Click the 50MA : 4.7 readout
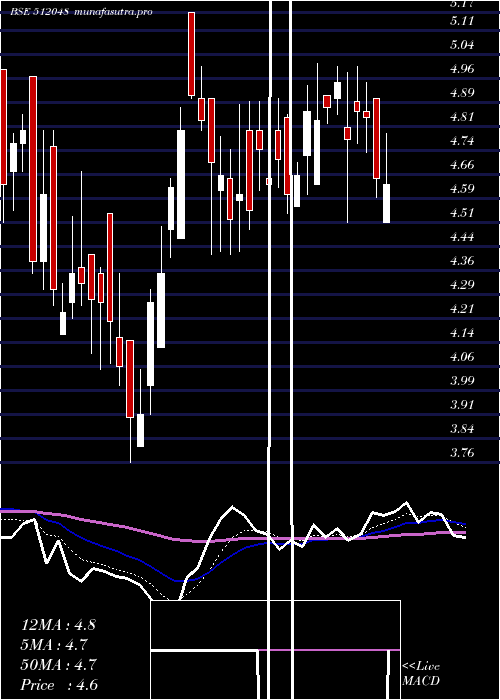Viewport: 500px width, 700px height. coord(58,665)
